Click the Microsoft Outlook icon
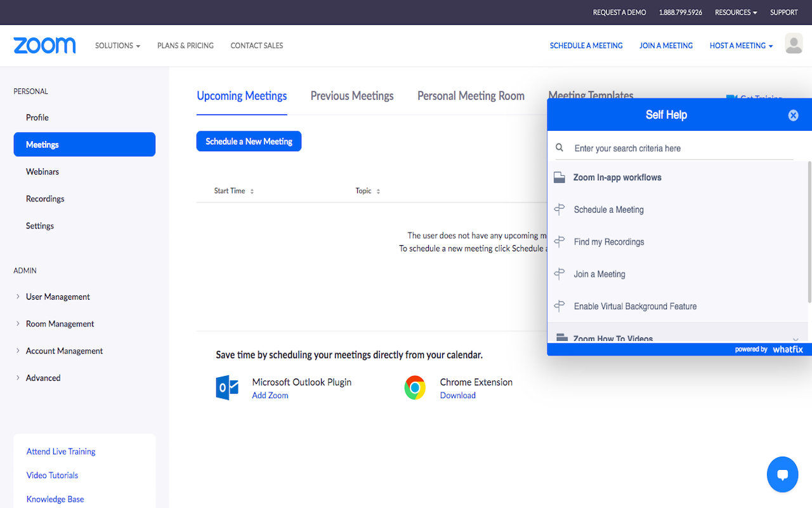 pyautogui.click(x=227, y=387)
